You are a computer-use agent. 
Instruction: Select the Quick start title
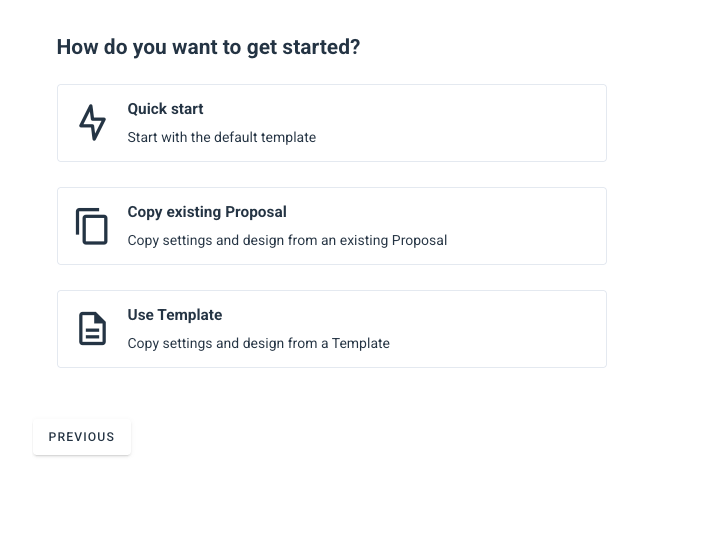[x=165, y=109]
